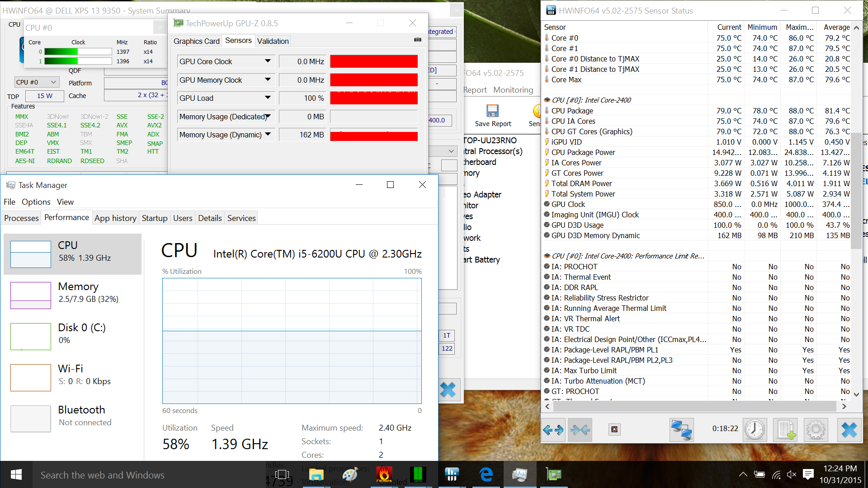868x488 pixels.
Task: Open fan control icon in sensor window
Action: click(614, 430)
